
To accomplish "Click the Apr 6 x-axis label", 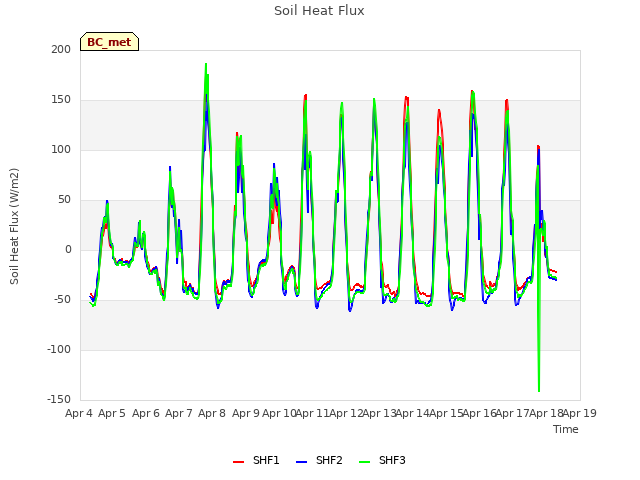I will pos(145,413).
